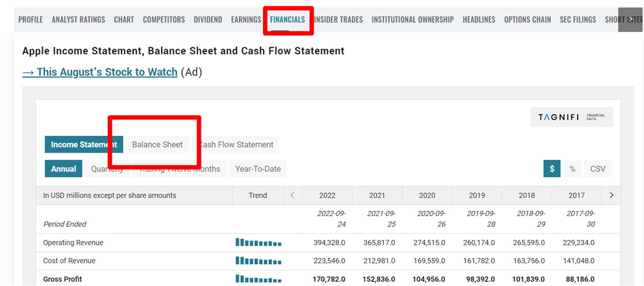This screenshot has width=644, height=286.
Task: Show values in dollars with $ button
Action: pos(551,169)
